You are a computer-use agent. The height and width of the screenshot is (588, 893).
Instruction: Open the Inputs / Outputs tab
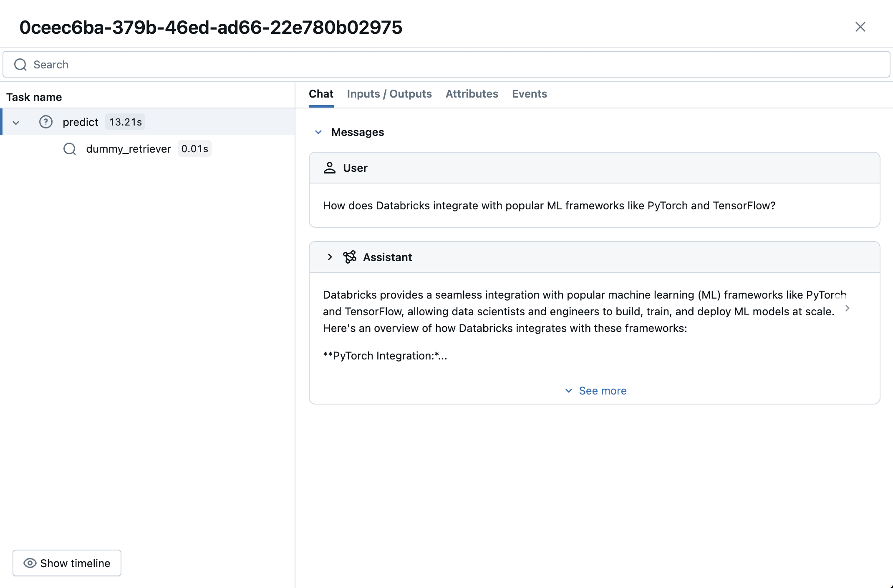click(389, 94)
